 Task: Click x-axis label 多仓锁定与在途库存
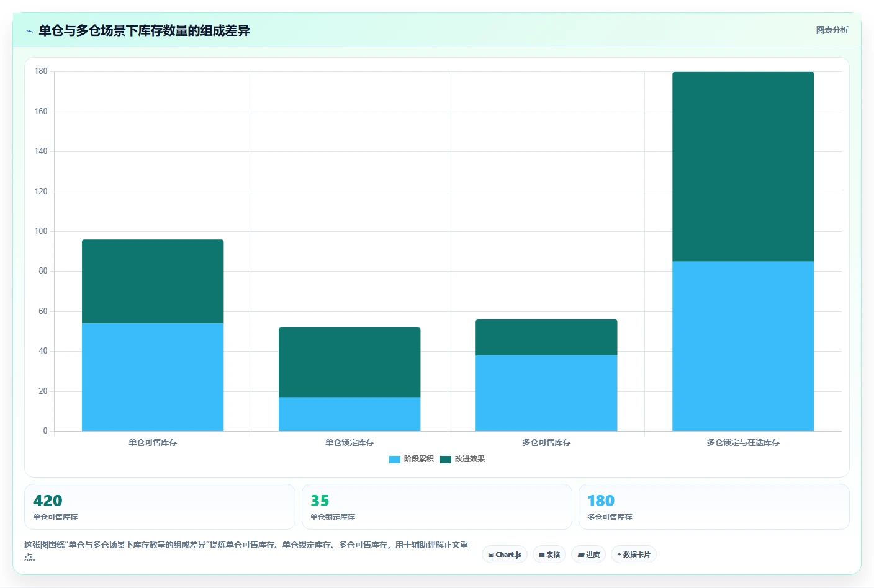coord(743,442)
